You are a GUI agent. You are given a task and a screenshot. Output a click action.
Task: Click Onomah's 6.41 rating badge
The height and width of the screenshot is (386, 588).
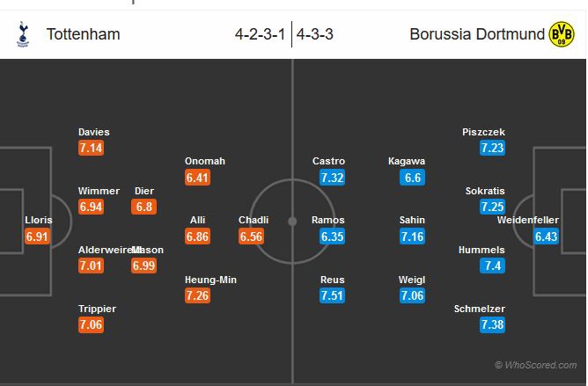click(199, 177)
